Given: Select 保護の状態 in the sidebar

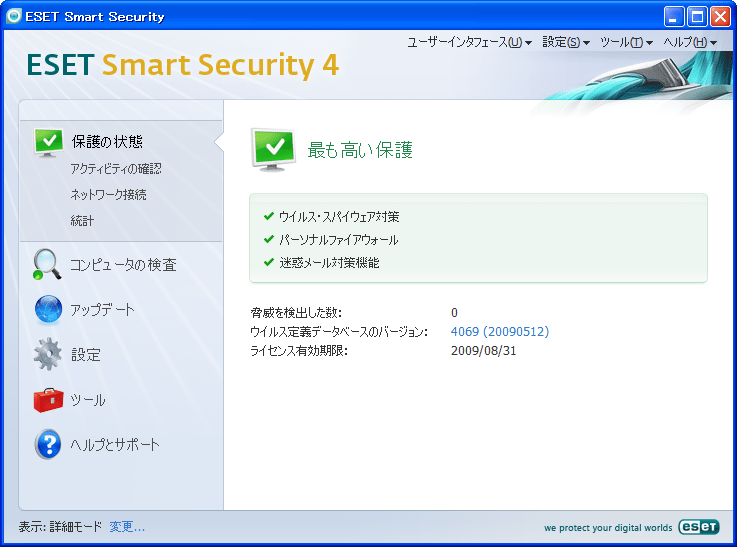Looking at the screenshot, I should coord(107,142).
